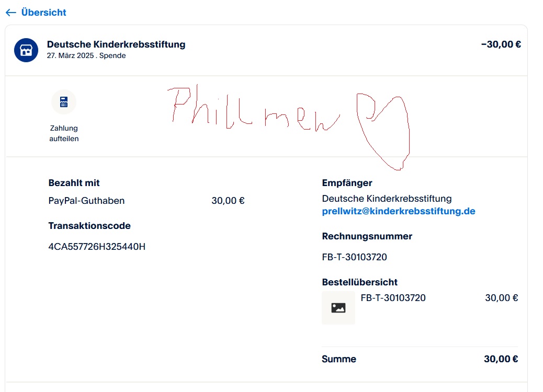The width and height of the screenshot is (543, 392).
Task: Return to the Übersicht page link
Action: (x=43, y=13)
